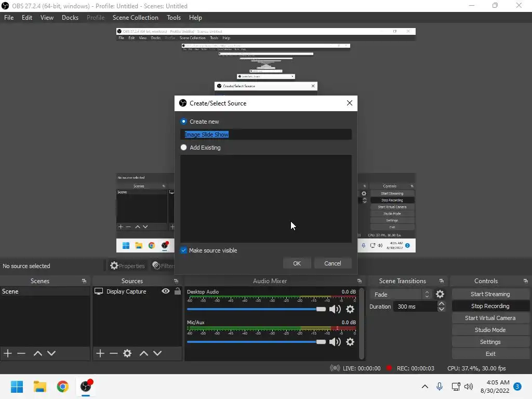
Task: Move source down in Sources panel
Action: 157,353
